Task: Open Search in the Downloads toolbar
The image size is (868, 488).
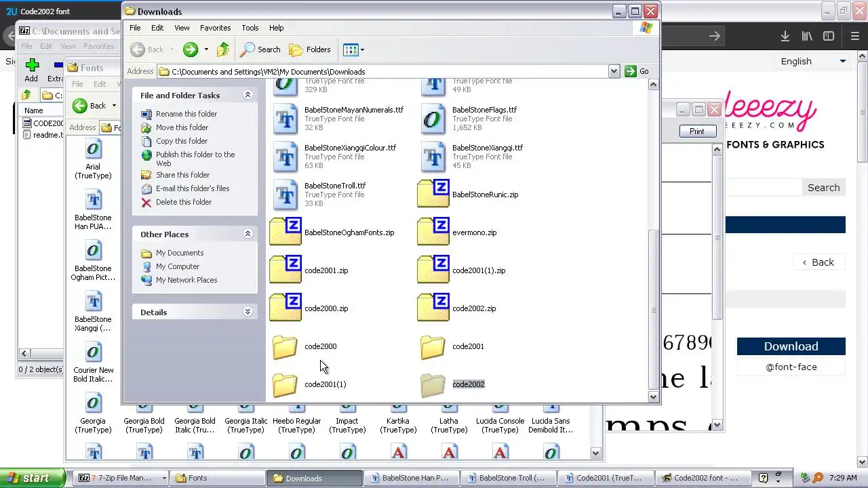Action: coord(260,49)
